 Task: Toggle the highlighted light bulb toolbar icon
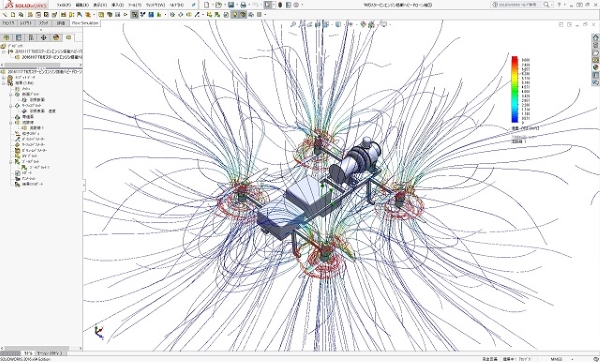[x=235, y=15]
